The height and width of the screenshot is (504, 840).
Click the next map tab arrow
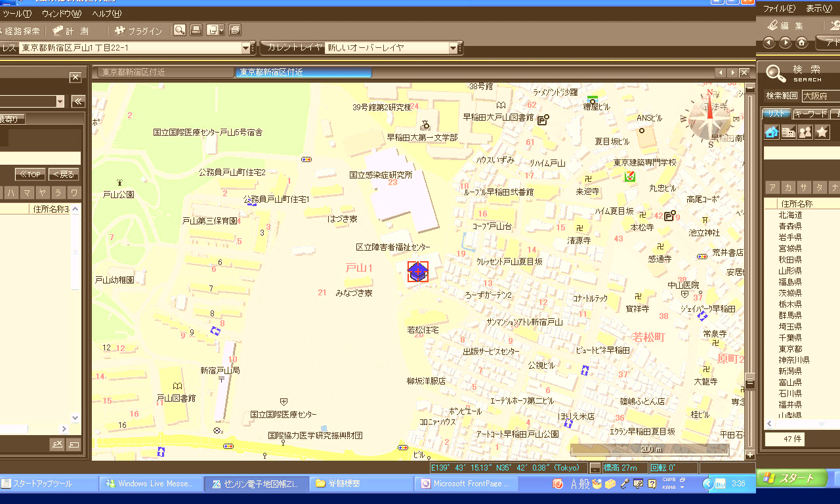pyautogui.click(x=732, y=72)
